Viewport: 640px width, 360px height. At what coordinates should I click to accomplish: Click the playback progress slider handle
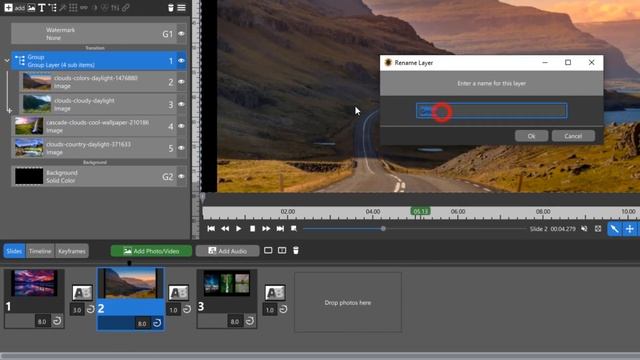coord(383,229)
